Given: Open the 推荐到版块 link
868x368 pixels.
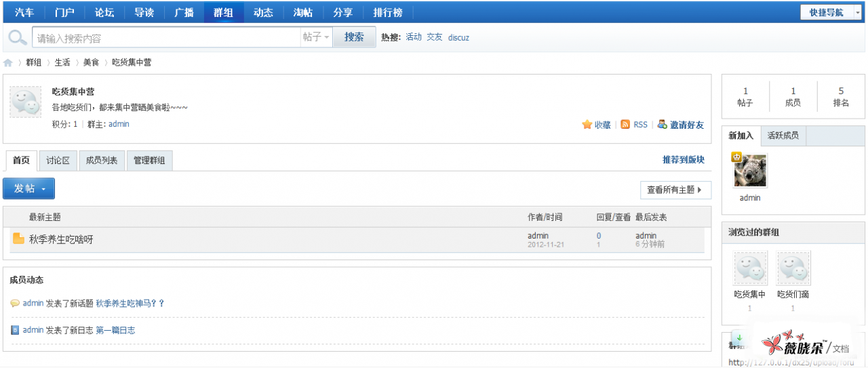Looking at the screenshot, I should 683,160.
